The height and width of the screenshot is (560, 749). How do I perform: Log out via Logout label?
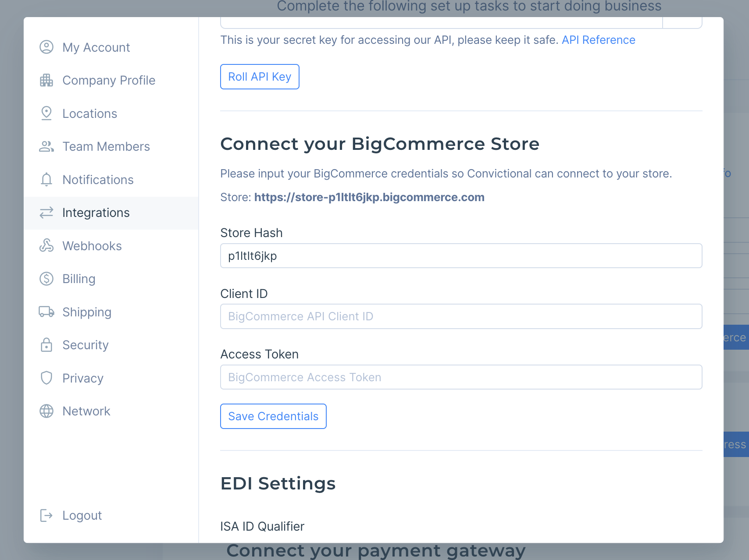[82, 515]
